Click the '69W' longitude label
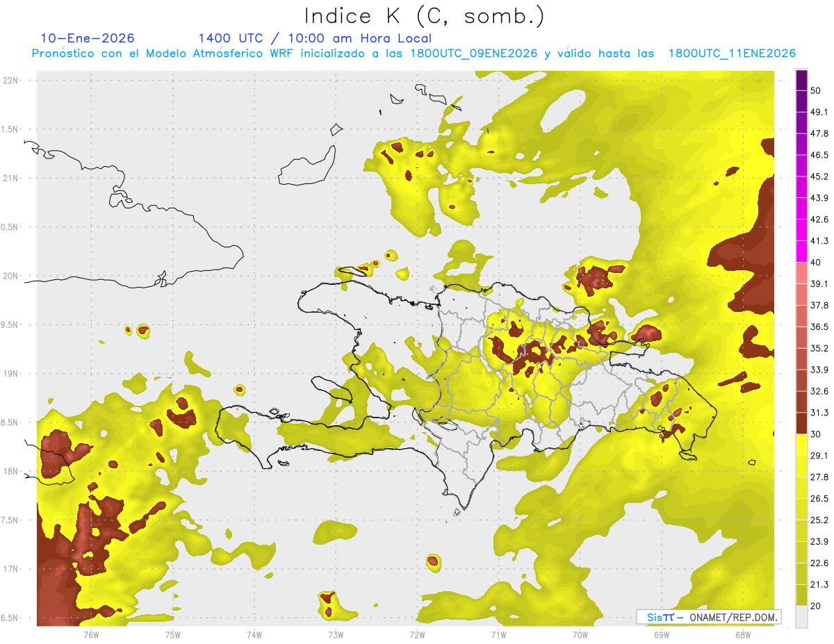Viewport: 834px width, 644px height. (662, 634)
